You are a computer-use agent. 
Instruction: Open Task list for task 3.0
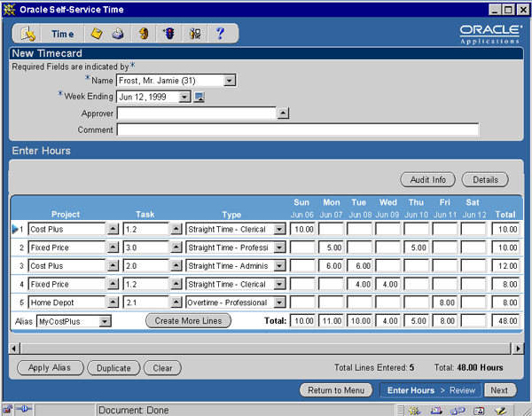click(176, 247)
